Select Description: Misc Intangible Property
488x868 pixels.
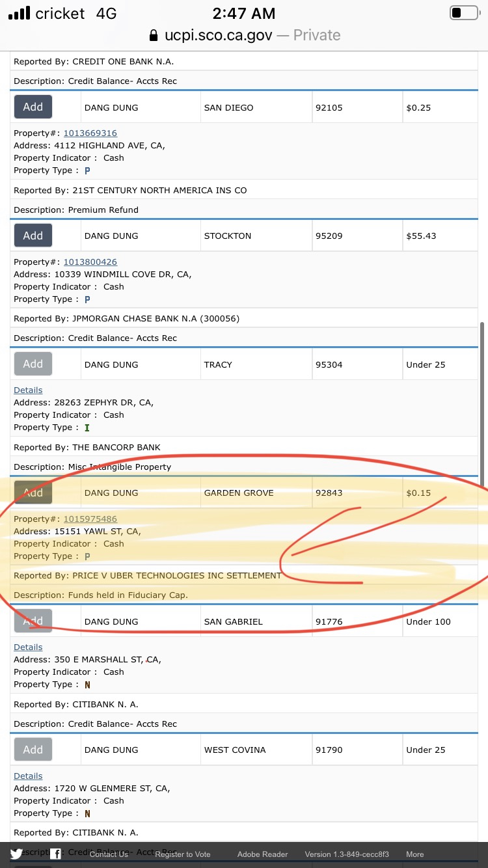(92, 467)
